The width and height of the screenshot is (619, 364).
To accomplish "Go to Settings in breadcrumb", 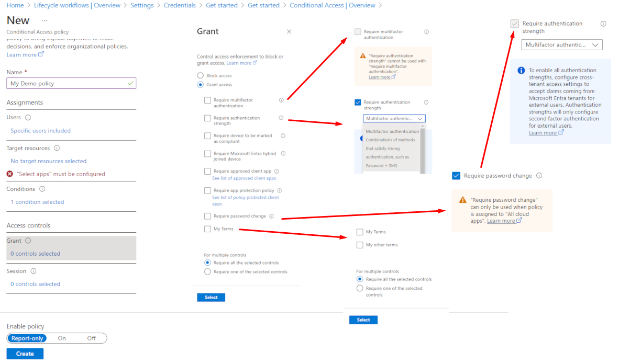I will click(142, 5).
